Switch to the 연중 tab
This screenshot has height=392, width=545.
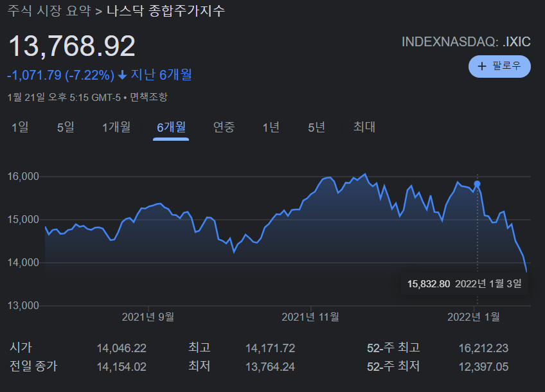224,127
